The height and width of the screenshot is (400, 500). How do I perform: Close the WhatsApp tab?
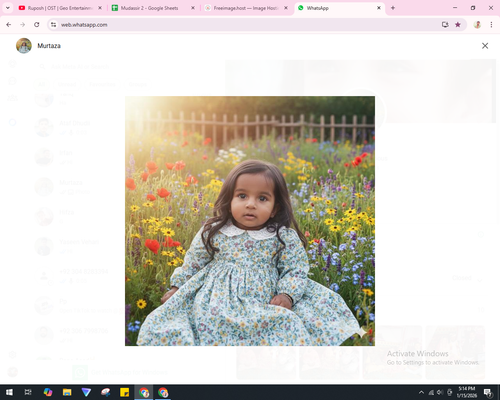click(379, 8)
